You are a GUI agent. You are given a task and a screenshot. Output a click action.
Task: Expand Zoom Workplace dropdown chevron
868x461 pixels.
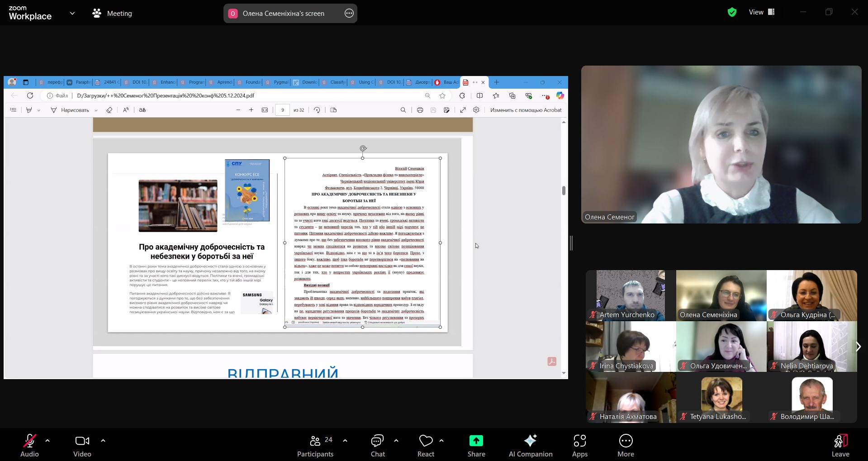(x=72, y=13)
